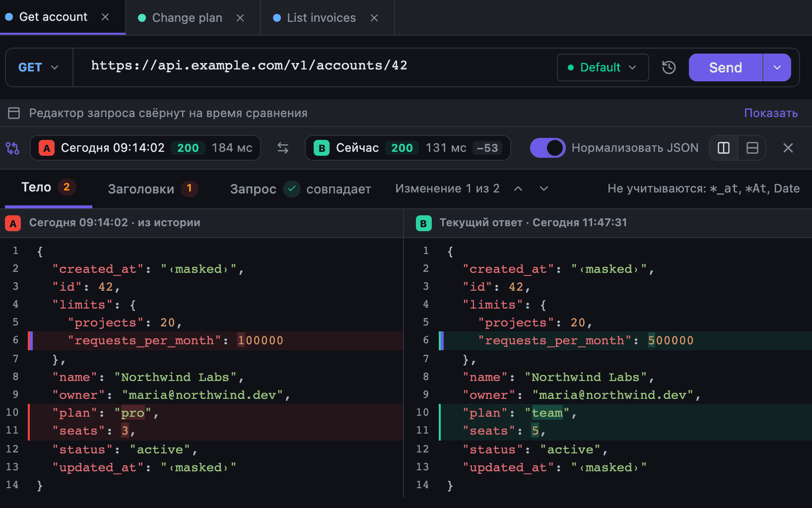This screenshot has height=508, width=812.
Task: Toggle Нормализовать JSON switch
Action: 548,148
